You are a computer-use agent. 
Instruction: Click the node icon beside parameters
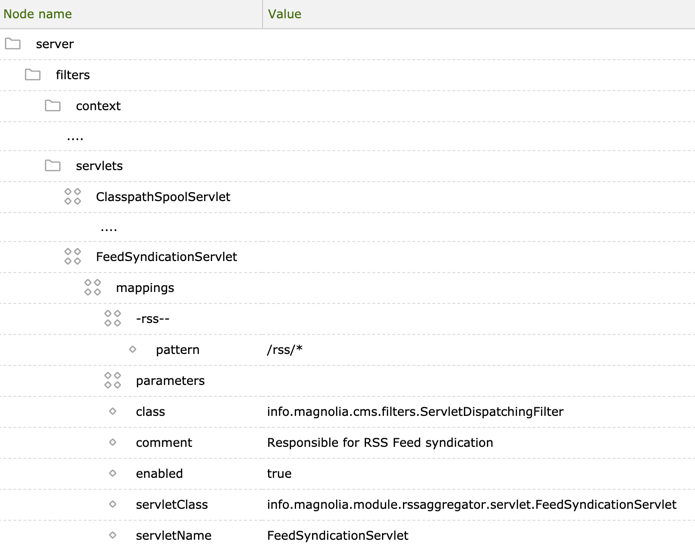pos(113,381)
